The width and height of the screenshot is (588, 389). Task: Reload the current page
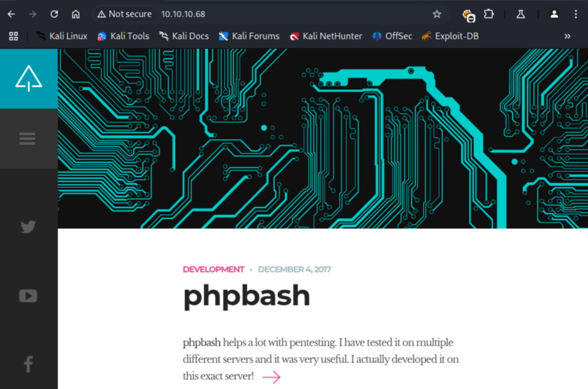54,14
